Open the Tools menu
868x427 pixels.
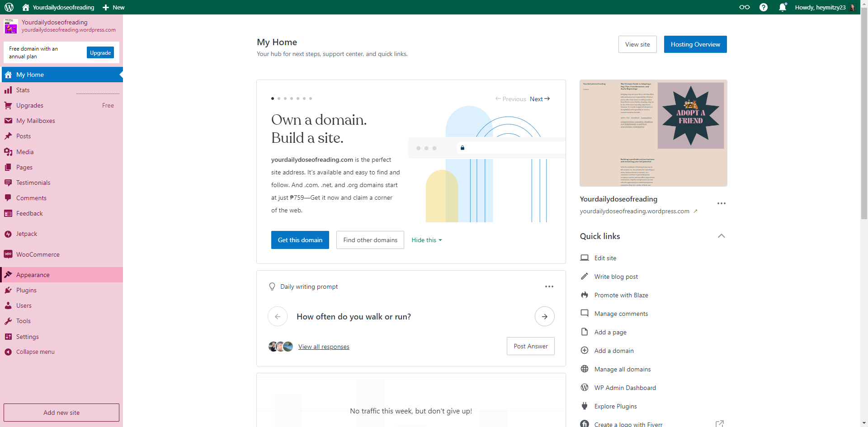point(61,321)
